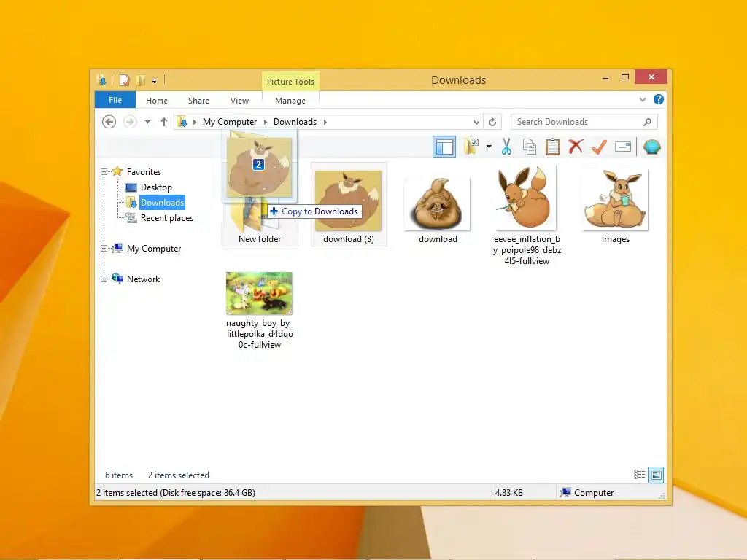Open the File menu
Viewport: 747px width, 560px height.
(x=115, y=100)
